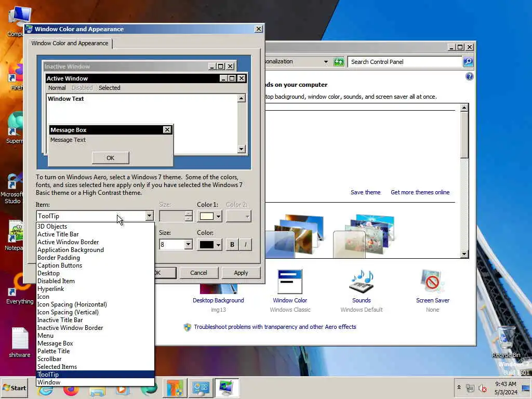Screen dimensions: 532x399
Task: Select the landscape Aero theme thumbnail
Action: pos(295,235)
